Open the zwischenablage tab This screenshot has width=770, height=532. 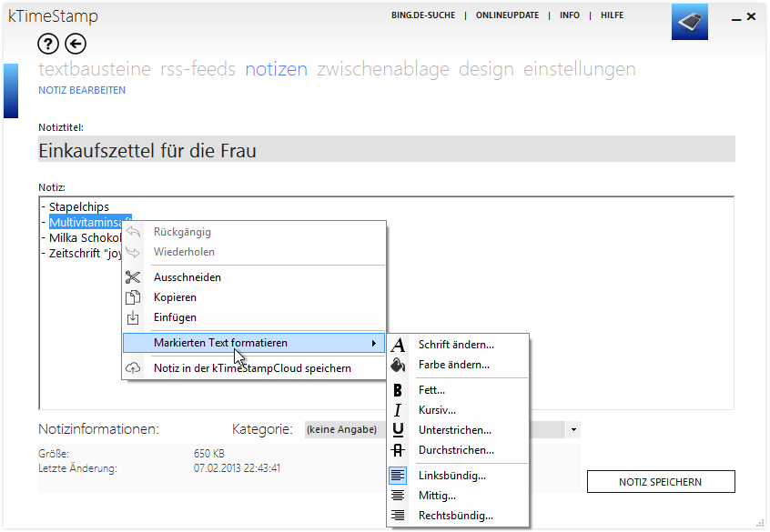[383, 69]
